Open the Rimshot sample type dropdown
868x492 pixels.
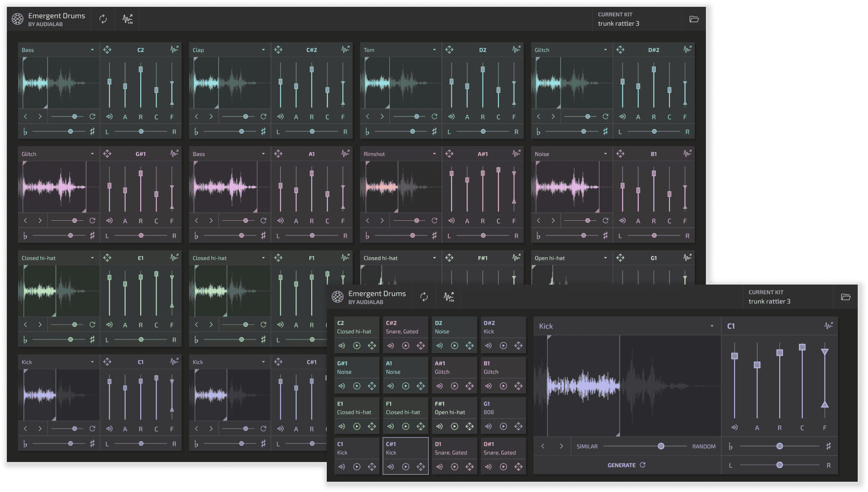(434, 153)
